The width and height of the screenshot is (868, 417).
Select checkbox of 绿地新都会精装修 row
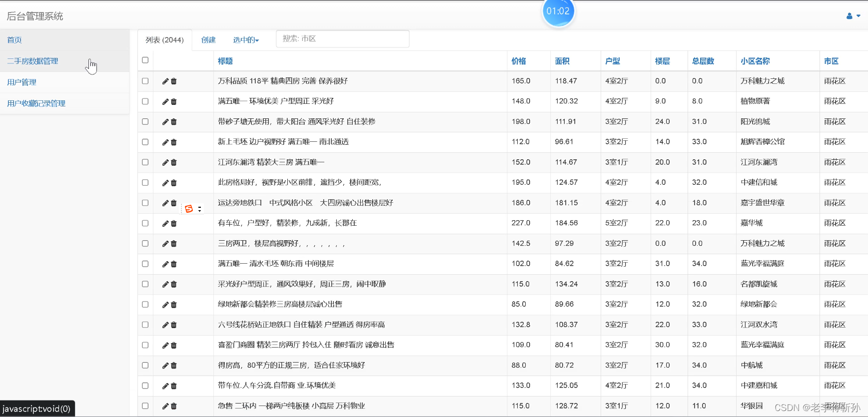[x=145, y=304]
